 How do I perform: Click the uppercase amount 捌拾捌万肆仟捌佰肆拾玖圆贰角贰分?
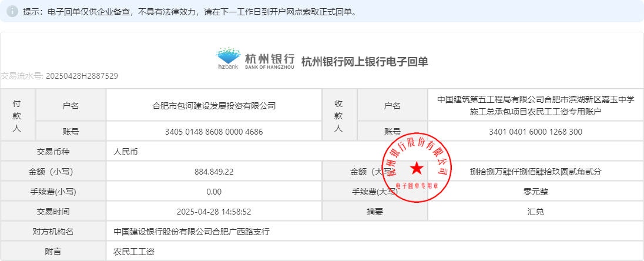[x=535, y=172]
